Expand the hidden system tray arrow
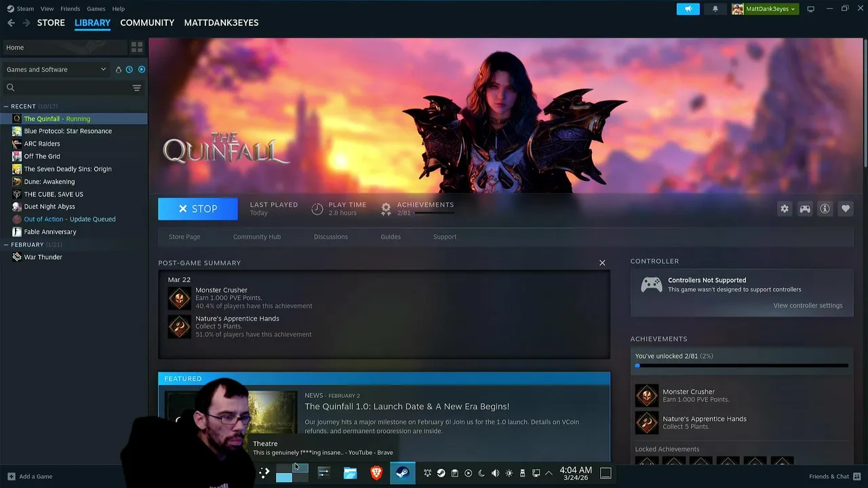Screen dimensions: 868x488 549,473
